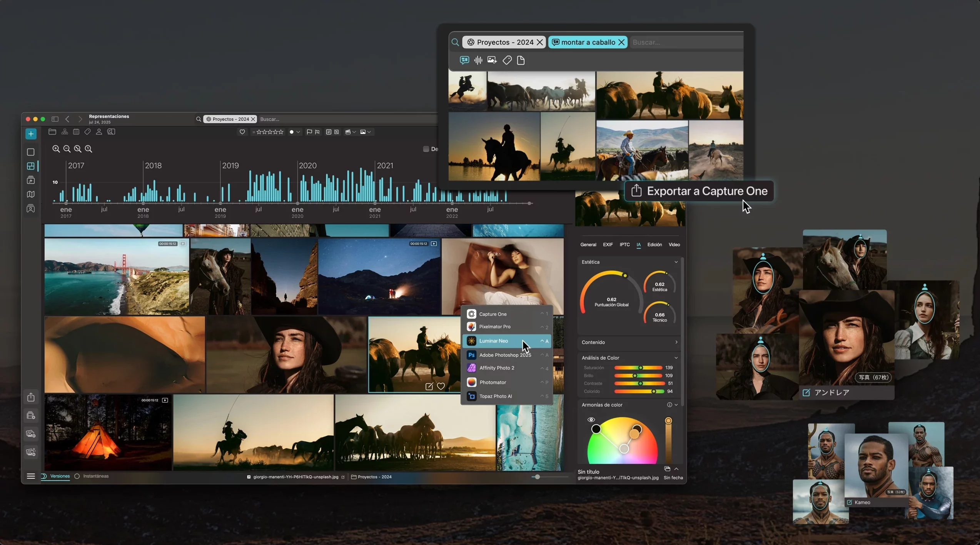The height and width of the screenshot is (545, 980).
Task: Collapse the Armonías de color section
Action: click(x=676, y=405)
